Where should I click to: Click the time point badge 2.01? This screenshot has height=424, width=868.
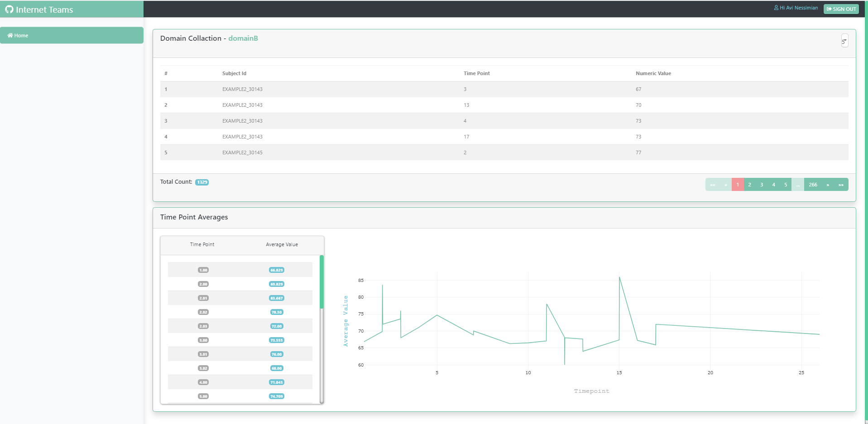(203, 298)
